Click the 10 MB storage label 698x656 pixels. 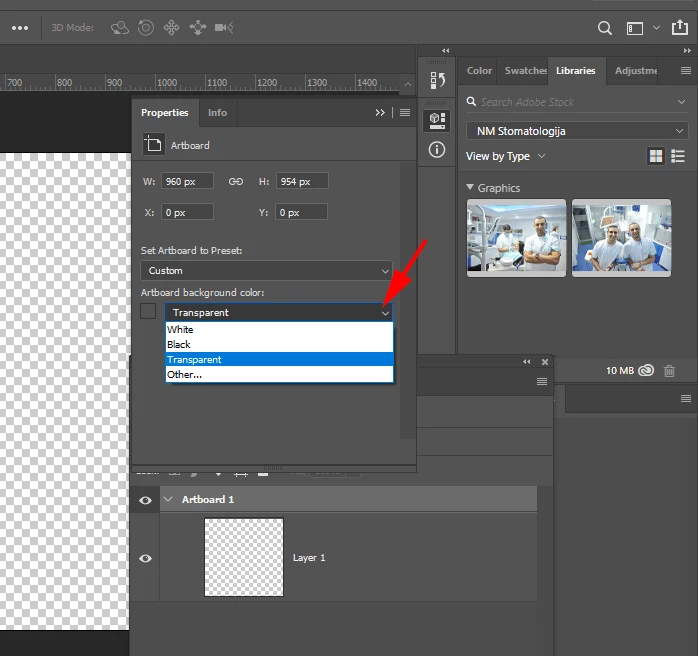point(620,370)
